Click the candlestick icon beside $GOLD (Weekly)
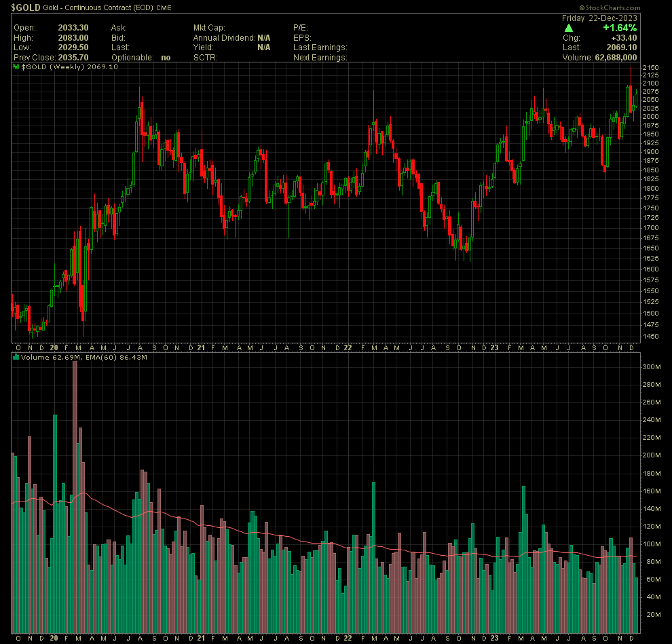 pos(16,67)
